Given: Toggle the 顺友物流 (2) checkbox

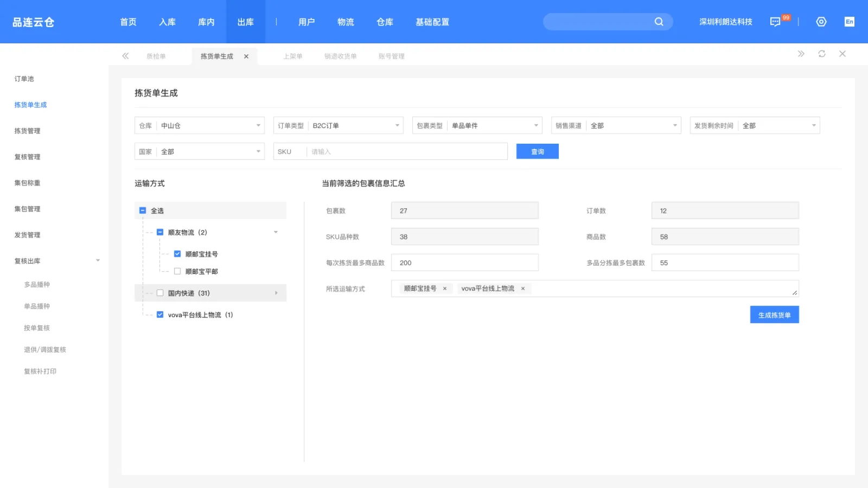Looking at the screenshot, I should click(160, 232).
